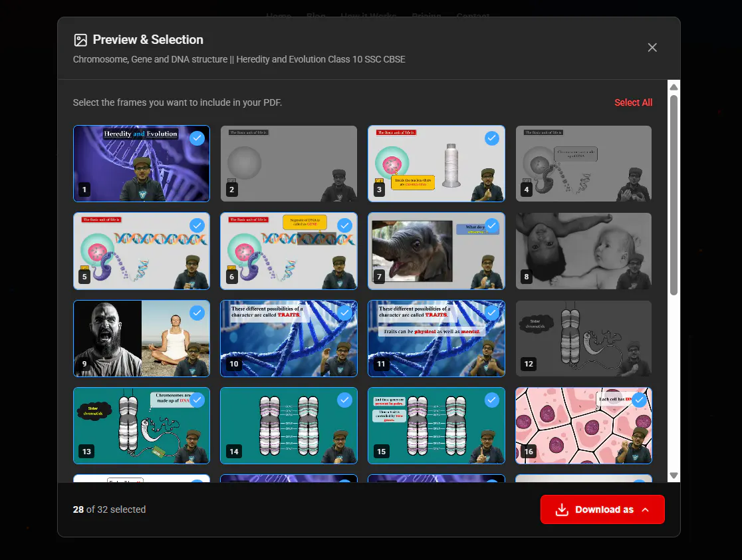Click the scrollbar down arrow

tap(674, 476)
